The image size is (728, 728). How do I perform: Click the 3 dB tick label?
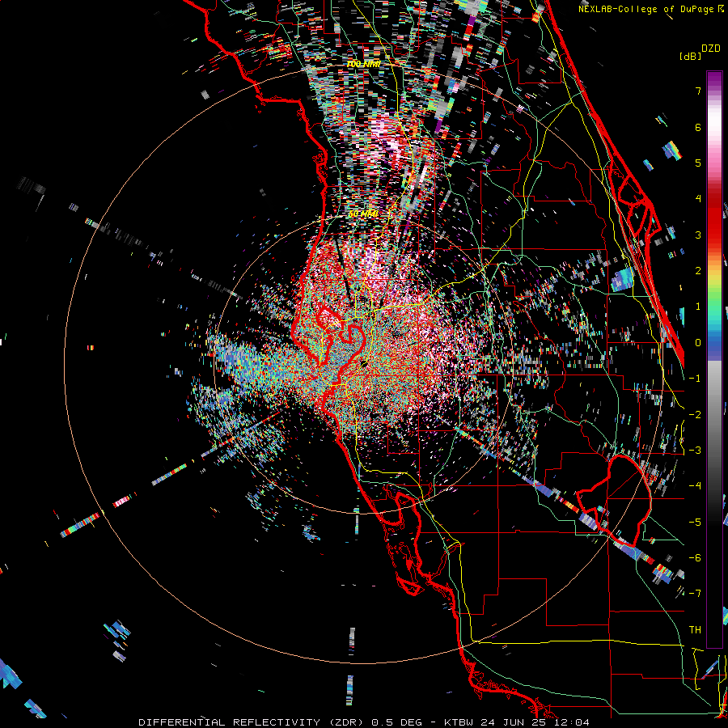[x=698, y=235]
